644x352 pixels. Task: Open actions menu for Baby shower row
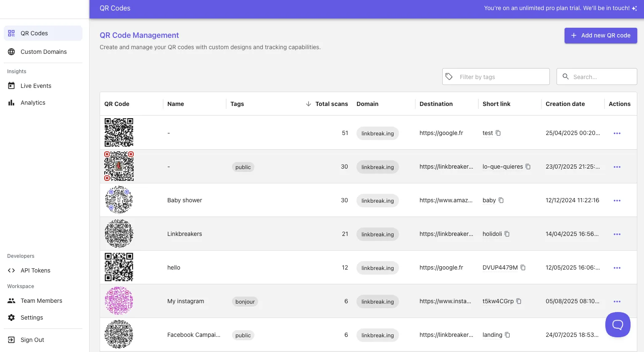pyautogui.click(x=617, y=201)
